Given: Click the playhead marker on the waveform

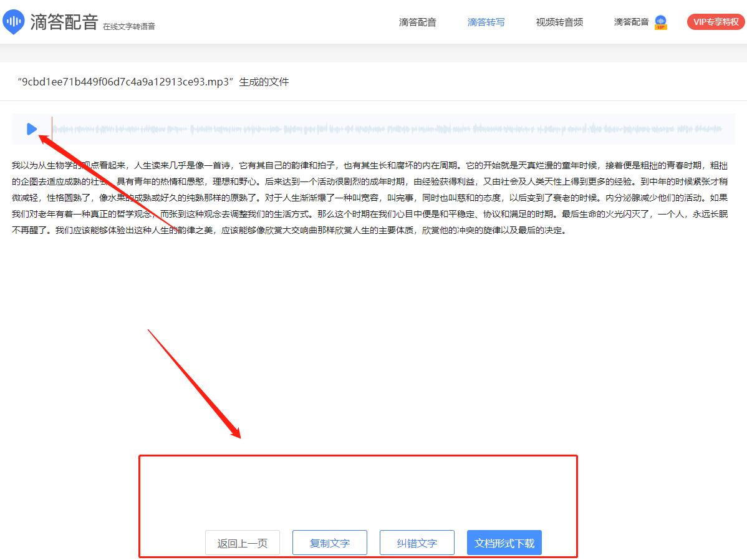Looking at the screenshot, I should [52, 128].
